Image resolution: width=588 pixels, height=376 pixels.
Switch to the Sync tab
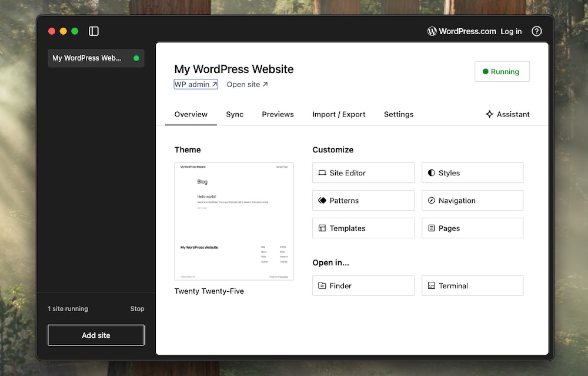pyautogui.click(x=235, y=114)
